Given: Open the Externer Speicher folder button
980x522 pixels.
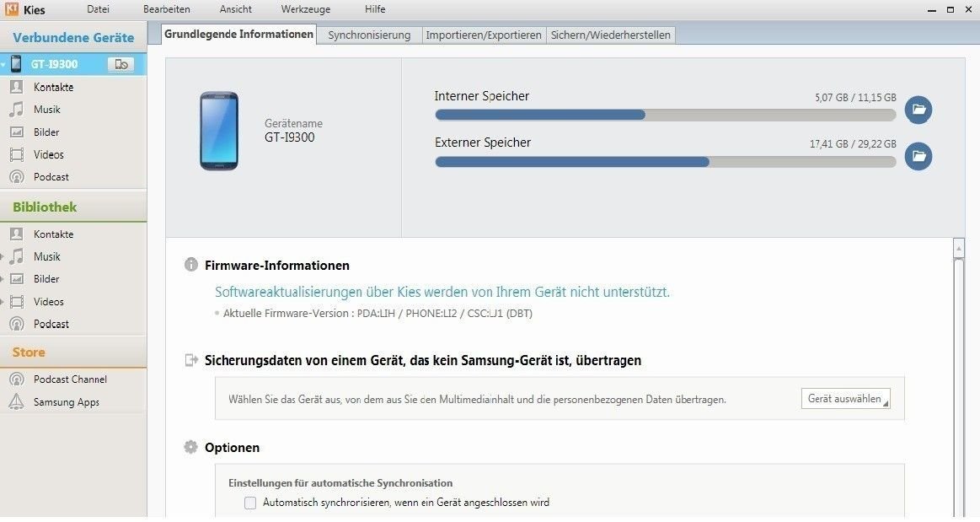Looking at the screenshot, I should pos(918,156).
